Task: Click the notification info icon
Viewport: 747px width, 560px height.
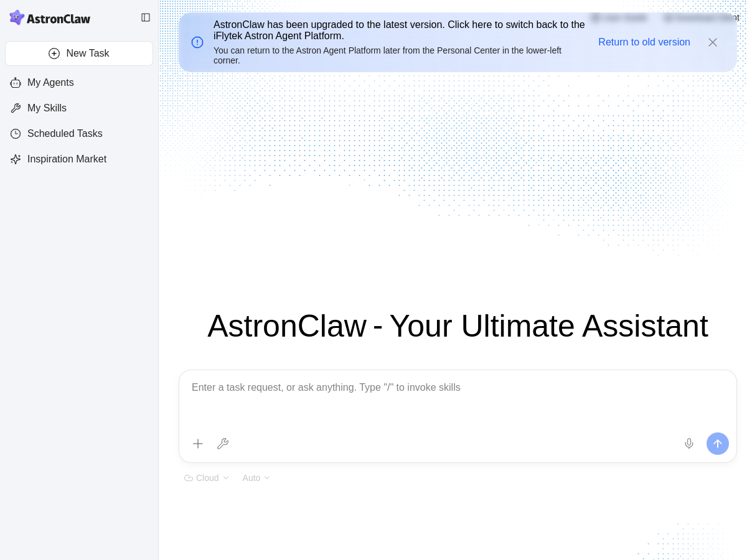Action: pyautogui.click(x=197, y=42)
